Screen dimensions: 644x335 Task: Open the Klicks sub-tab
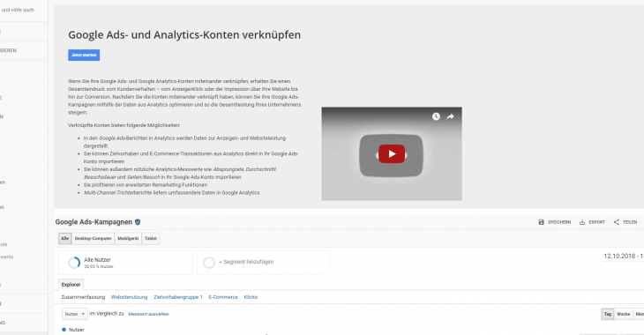coord(251,297)
